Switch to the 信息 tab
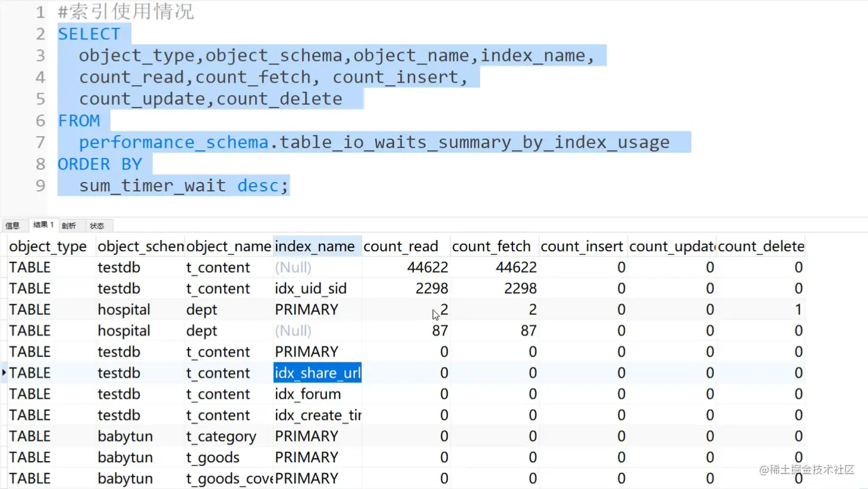 coord(12,226)
